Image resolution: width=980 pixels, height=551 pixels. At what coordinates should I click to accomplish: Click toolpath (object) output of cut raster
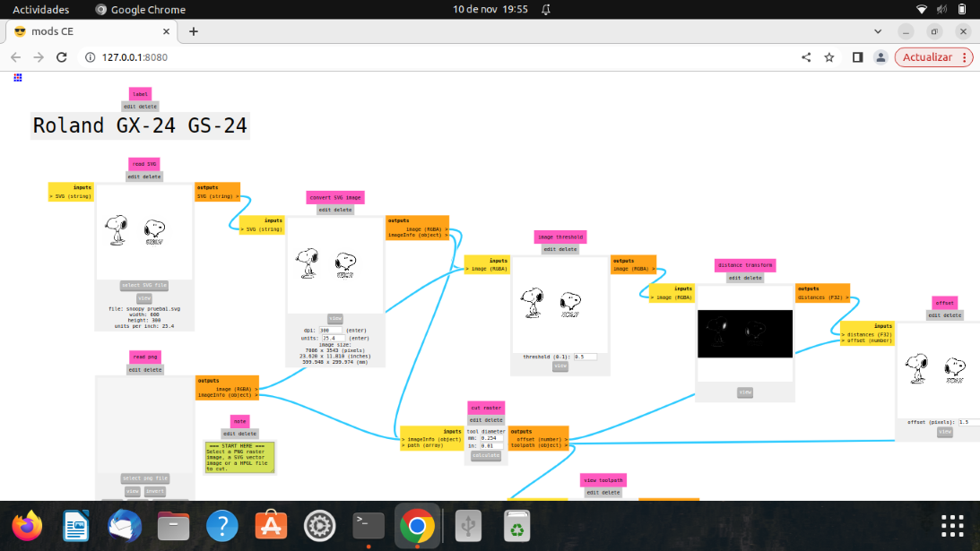coord(540,445)
